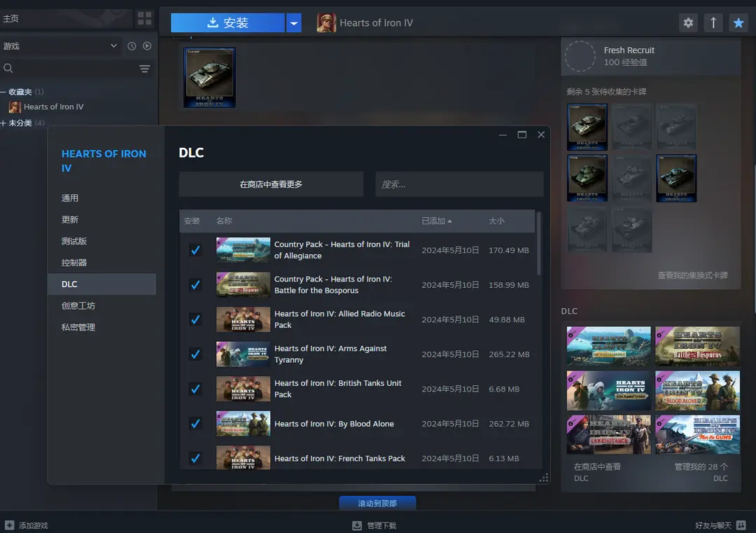Select 控制器 properties tab
Screen dimensions: 756x533
[x=101, y=263]
